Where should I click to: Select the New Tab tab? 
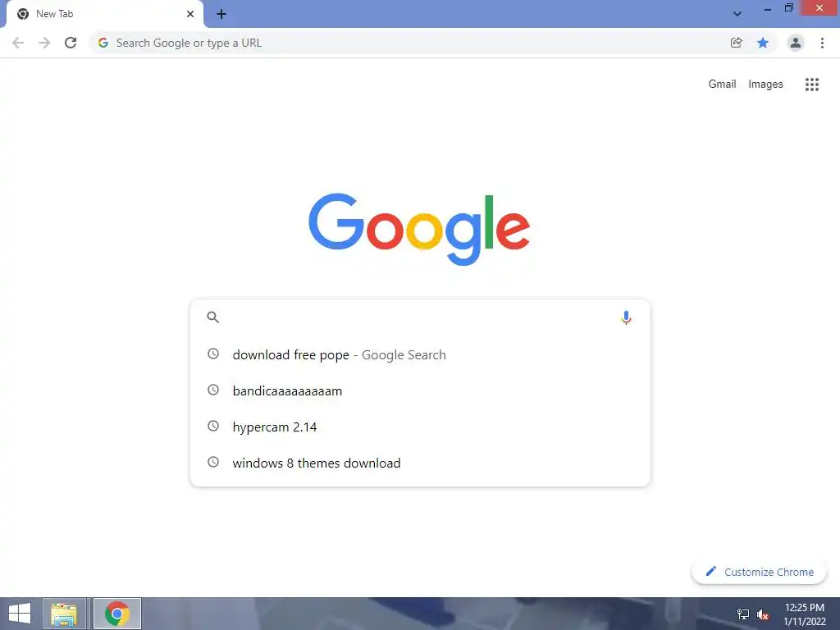point(104,14)
